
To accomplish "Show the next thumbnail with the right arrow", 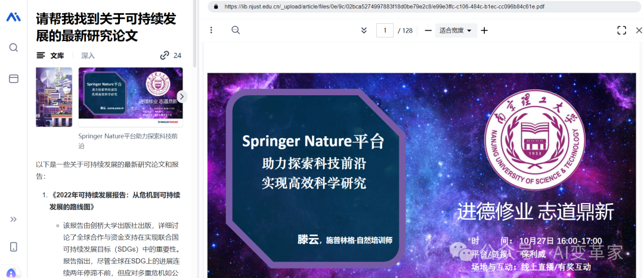I will point(182,96).
